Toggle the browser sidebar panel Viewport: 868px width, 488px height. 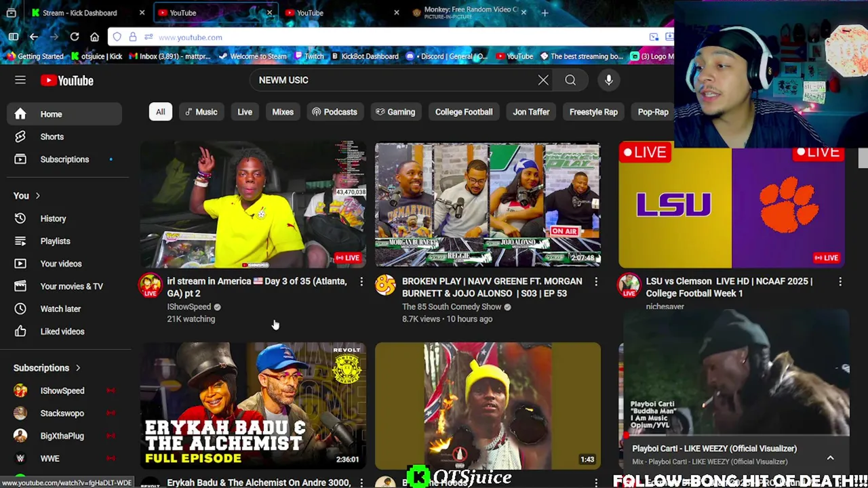tap(13, 37)
